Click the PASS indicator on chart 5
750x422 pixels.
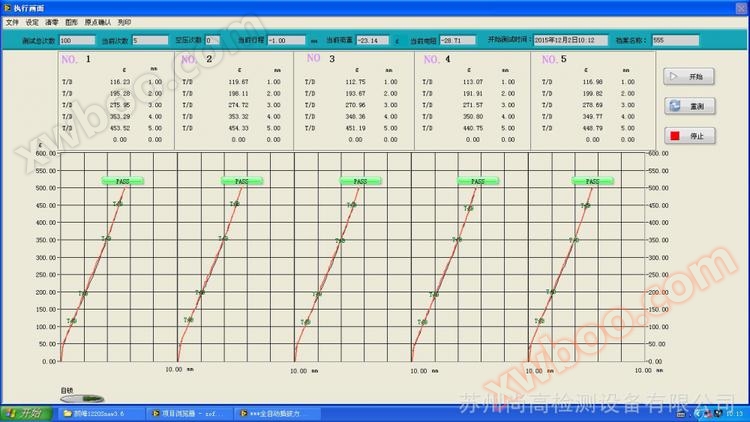coord(592,181)
